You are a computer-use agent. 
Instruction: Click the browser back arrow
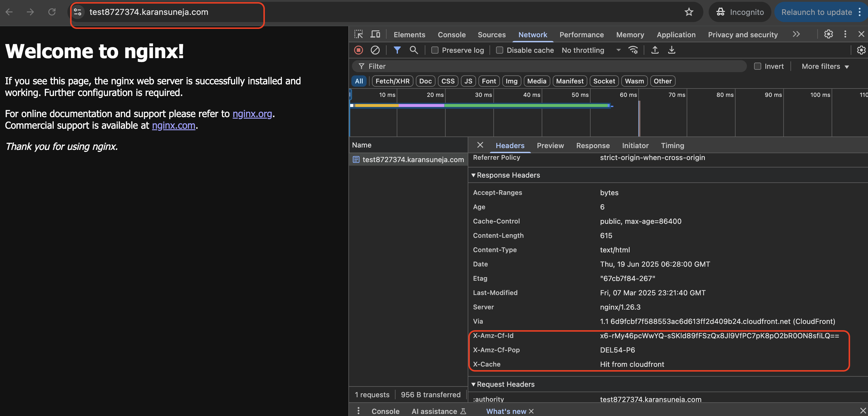[x=9, y=12]
